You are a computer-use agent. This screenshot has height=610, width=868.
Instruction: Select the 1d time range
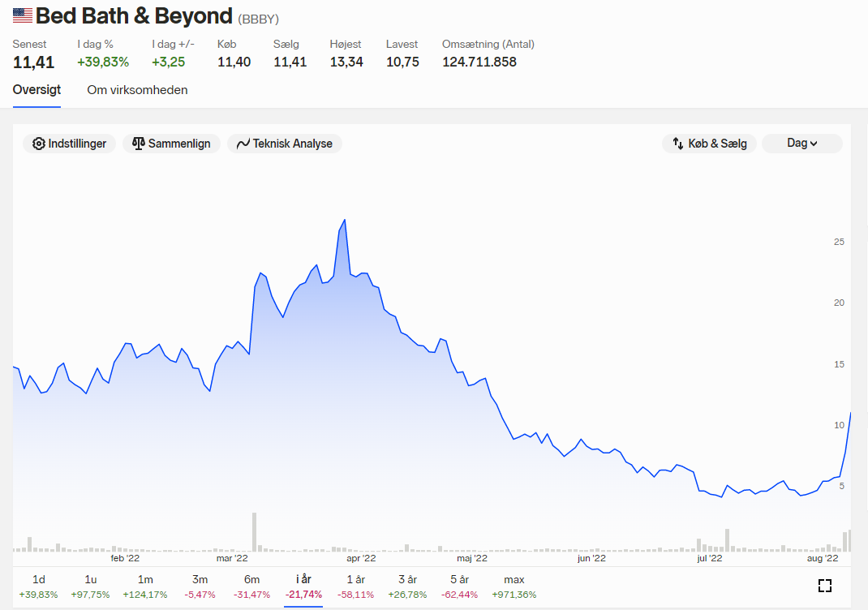pyautogui.click(x=38, y=586)
